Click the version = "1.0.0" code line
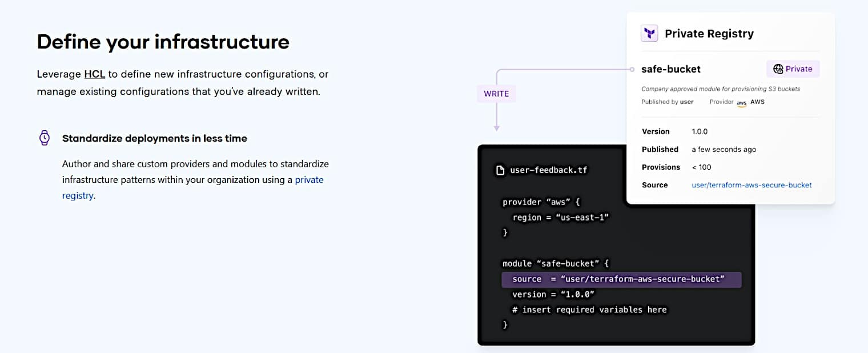 pyautogui.click(x=553, y=294)
